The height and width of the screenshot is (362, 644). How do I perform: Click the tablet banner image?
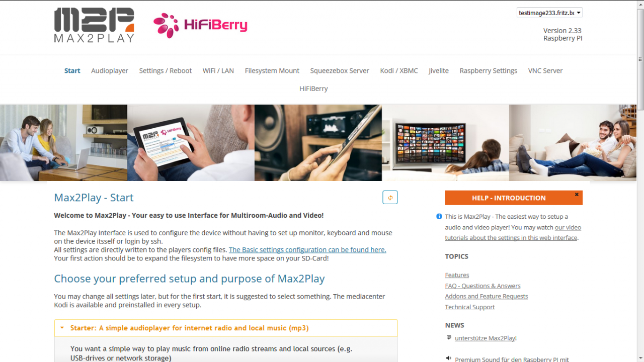pos(191,143)
